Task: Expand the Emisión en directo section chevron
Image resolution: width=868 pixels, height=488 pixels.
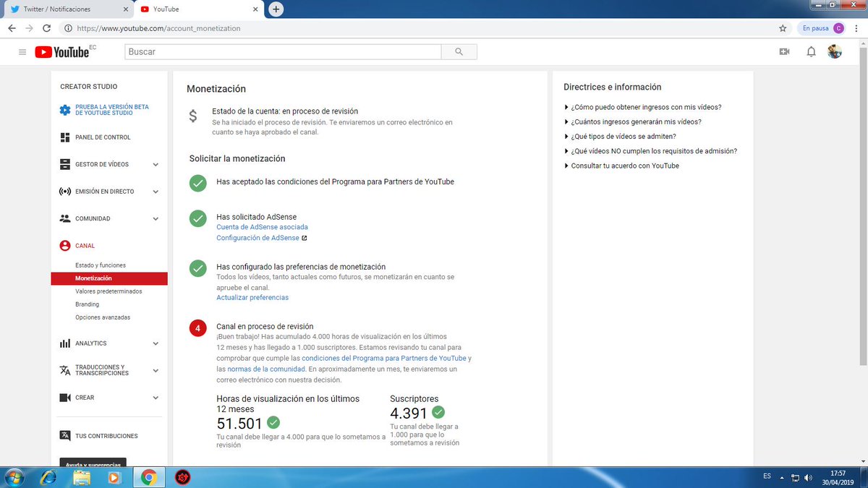Action: click(156, 192)
